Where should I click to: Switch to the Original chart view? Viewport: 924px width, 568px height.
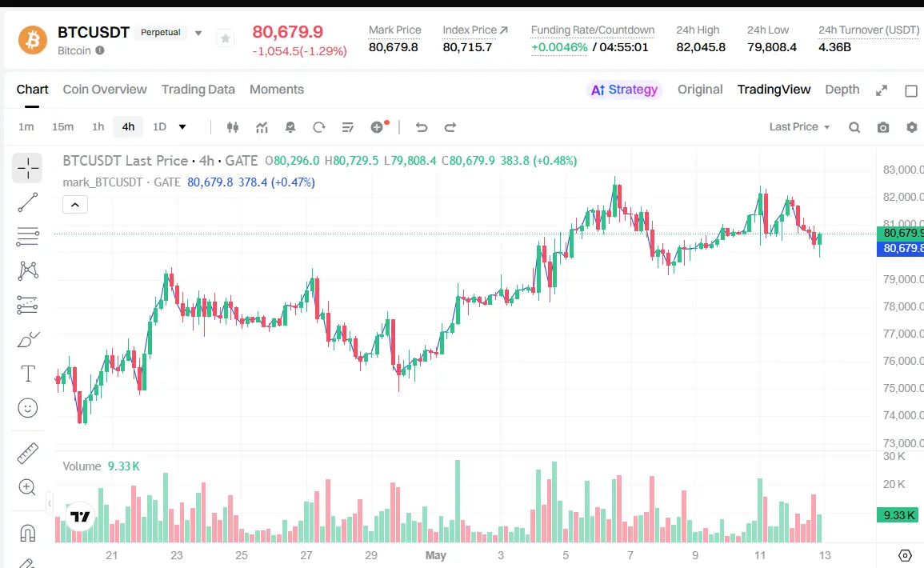tap(699, 90)
